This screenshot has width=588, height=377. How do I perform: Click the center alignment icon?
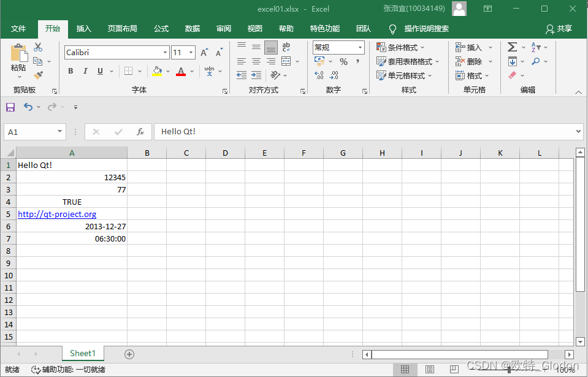click(256, 61)
